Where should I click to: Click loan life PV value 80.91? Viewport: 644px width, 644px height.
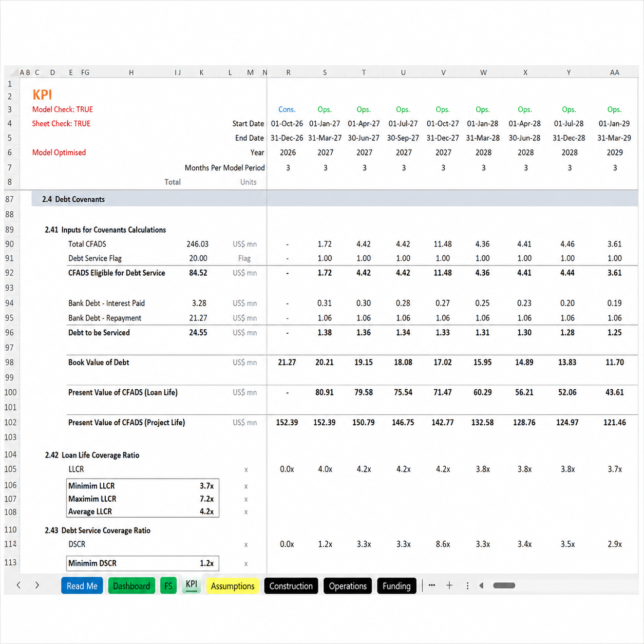click(325, 393)
